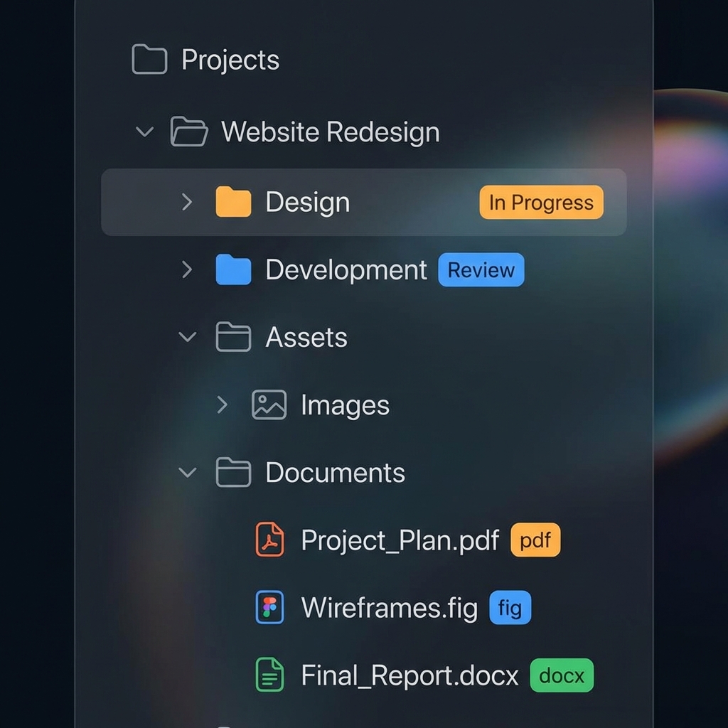728x728 pixels.
Task: Select the Projects label
Action: pyautogui.click(x=230, y=60)
